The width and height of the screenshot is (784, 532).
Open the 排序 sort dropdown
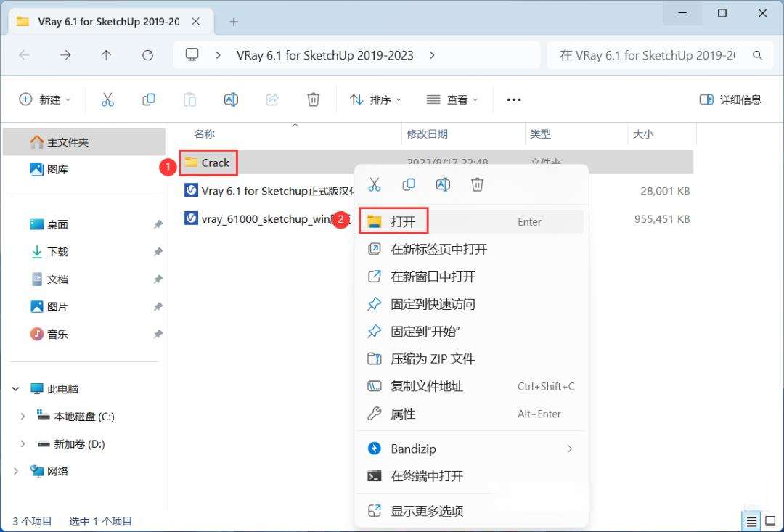click(375, 99)
